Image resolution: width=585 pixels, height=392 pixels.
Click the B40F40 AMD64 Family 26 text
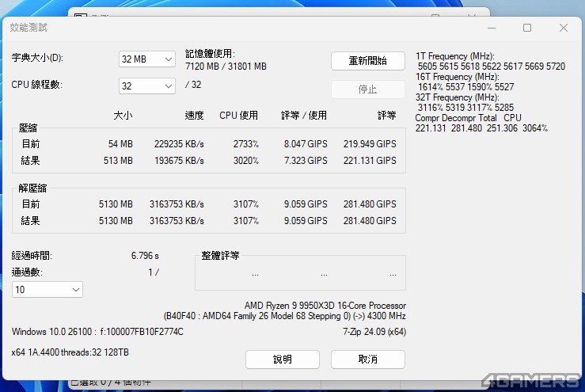click(285, 316)
